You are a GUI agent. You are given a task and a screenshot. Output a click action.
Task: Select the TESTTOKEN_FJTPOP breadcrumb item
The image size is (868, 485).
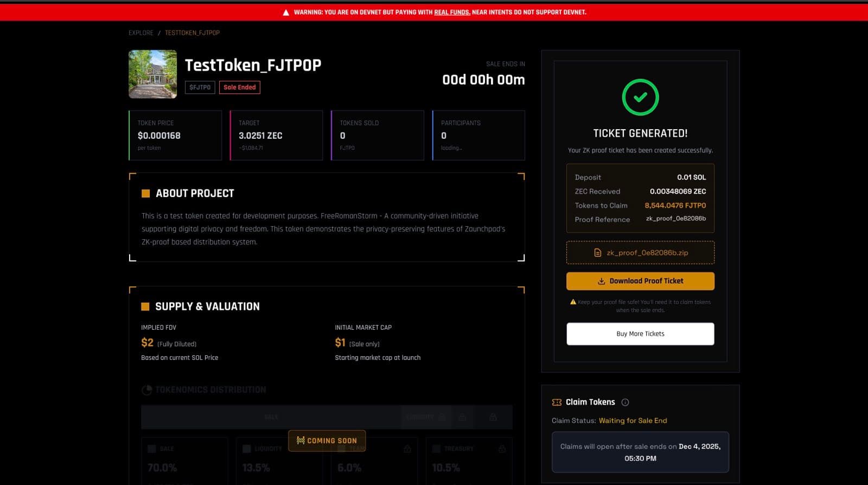click(x=192, y=33)
